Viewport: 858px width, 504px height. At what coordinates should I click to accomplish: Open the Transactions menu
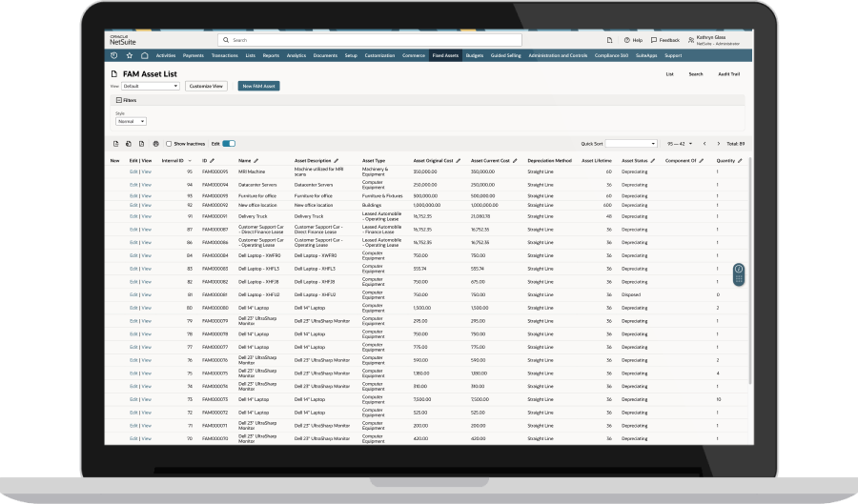pyautogui.click(x=225, y=55)
